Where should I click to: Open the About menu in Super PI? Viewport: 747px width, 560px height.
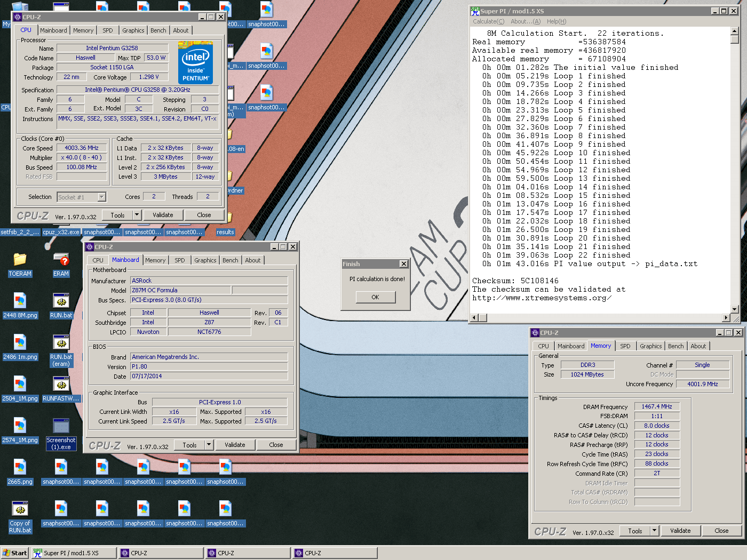click(x=526, y=21)
